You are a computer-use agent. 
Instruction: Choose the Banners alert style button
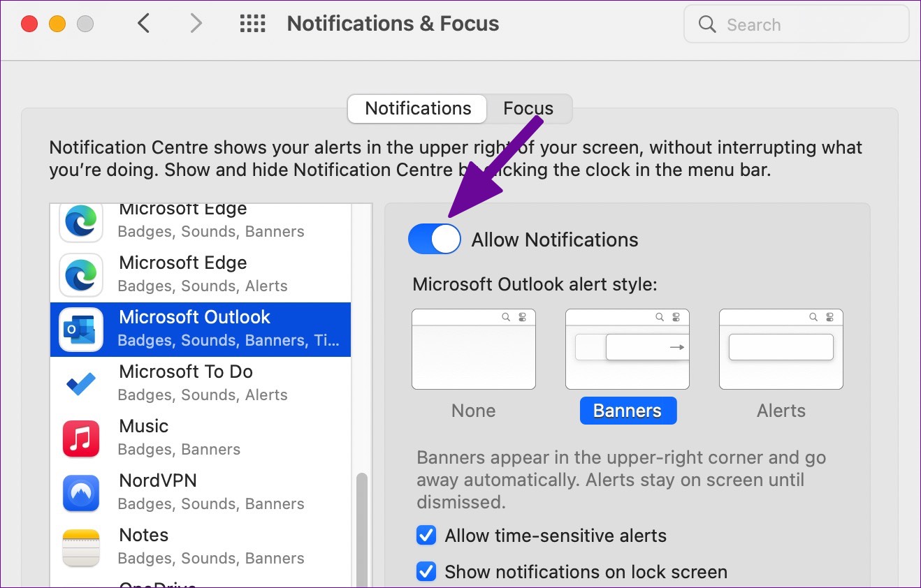click(628, 411)
